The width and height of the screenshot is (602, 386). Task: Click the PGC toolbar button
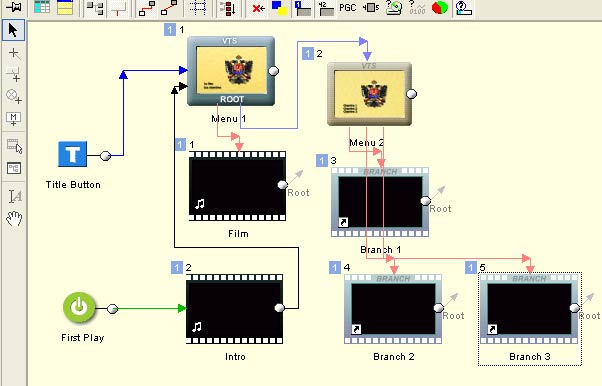pyautogui.click(x=347, y=8)
